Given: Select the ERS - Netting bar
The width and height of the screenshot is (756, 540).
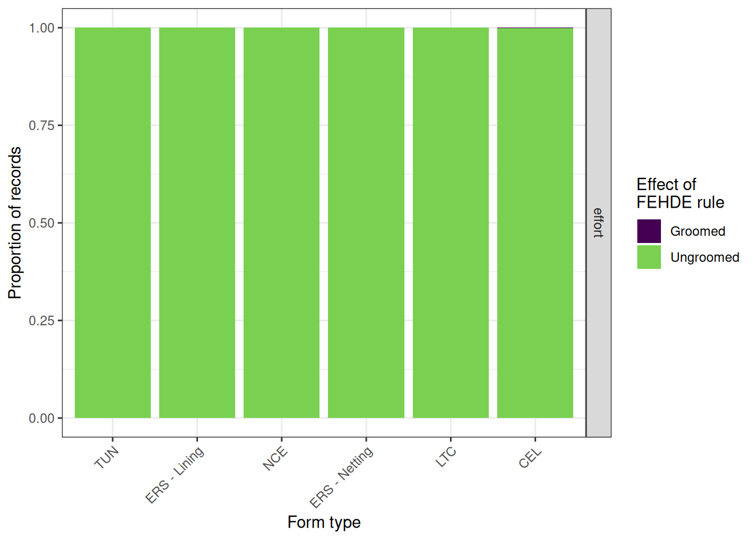Looking at the screenshot, I should tap(366, 223).
